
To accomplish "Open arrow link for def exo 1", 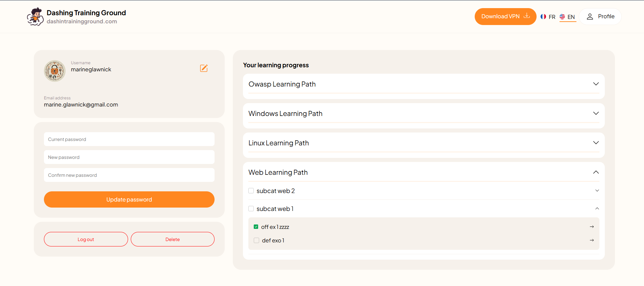I will 592,240.
